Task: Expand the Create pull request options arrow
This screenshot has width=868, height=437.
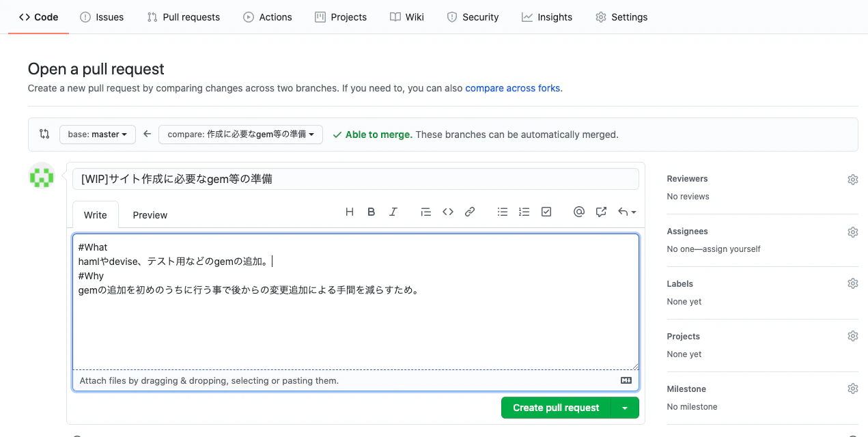Action: click(625, 408)
